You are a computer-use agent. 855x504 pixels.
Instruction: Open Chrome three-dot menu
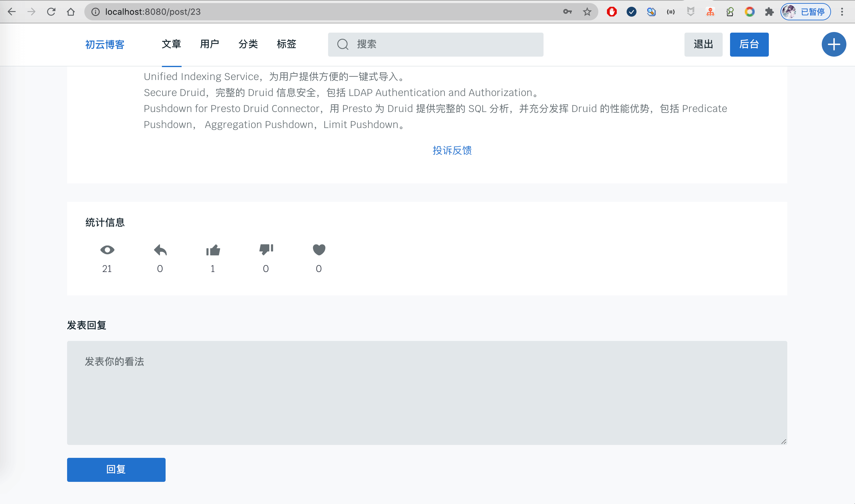(x=842, y=12)
